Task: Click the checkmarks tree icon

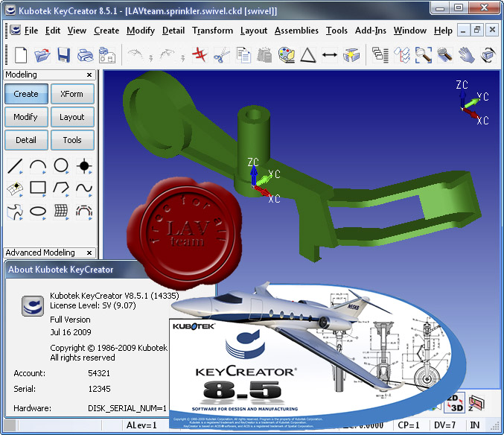Action: click(x=402, y=55)
